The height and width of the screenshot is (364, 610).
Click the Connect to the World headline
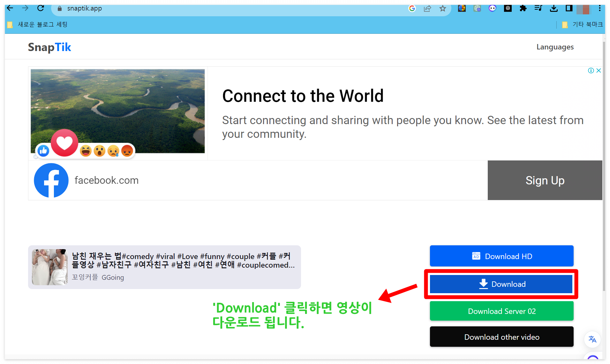303,96
